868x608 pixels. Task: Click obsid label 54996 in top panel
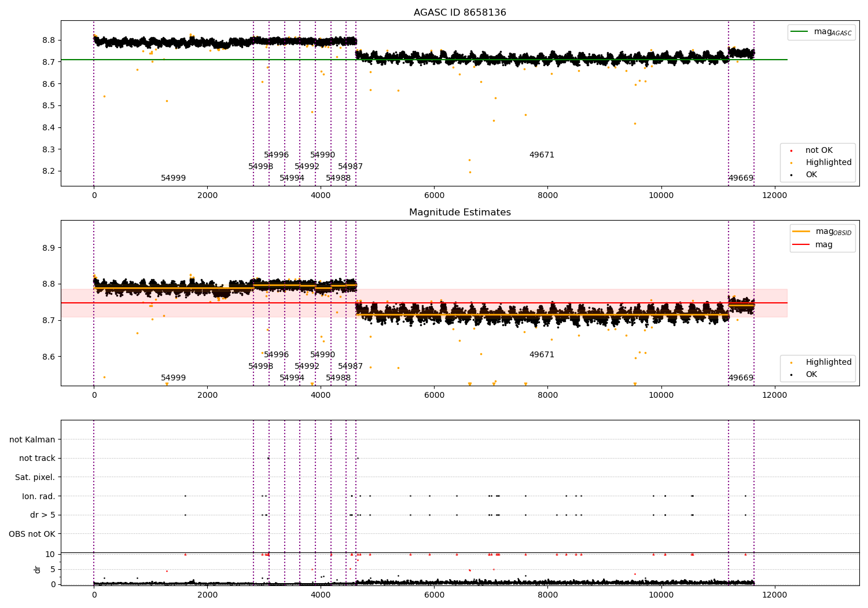pos(276,155)
